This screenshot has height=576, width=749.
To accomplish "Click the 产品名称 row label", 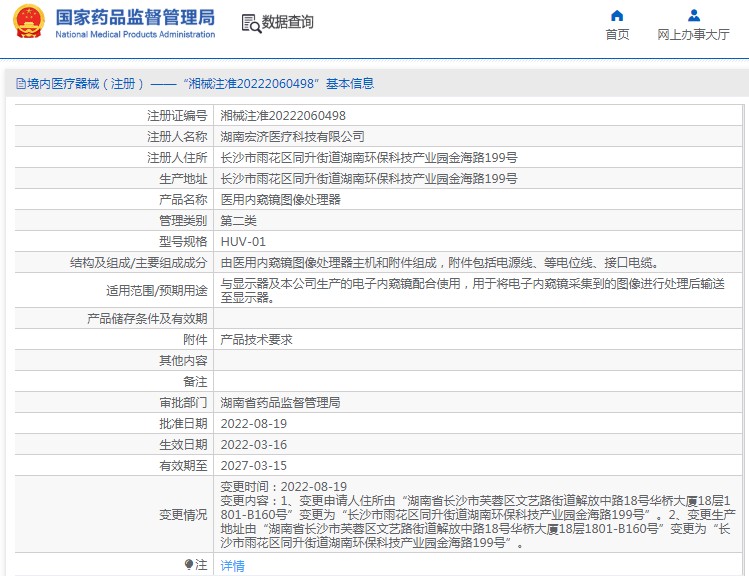I will coord(183,200).
